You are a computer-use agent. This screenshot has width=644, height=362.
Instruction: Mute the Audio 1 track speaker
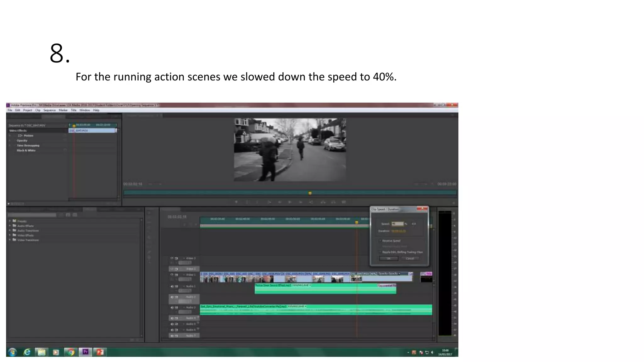pyautogui.click(x=172, y=286)
